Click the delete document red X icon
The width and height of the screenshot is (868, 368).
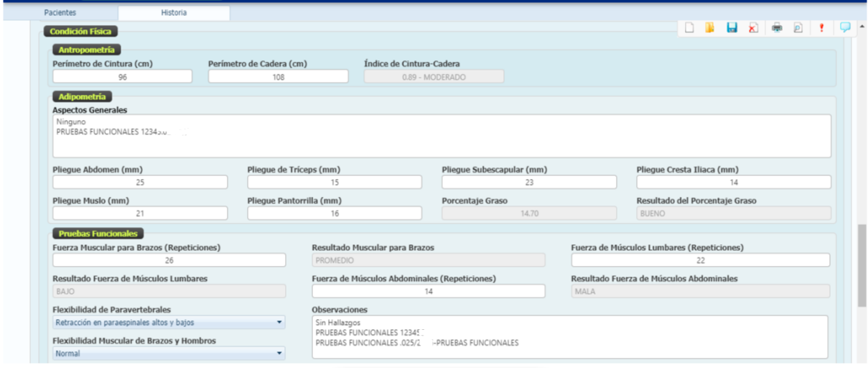click(753, 28)
